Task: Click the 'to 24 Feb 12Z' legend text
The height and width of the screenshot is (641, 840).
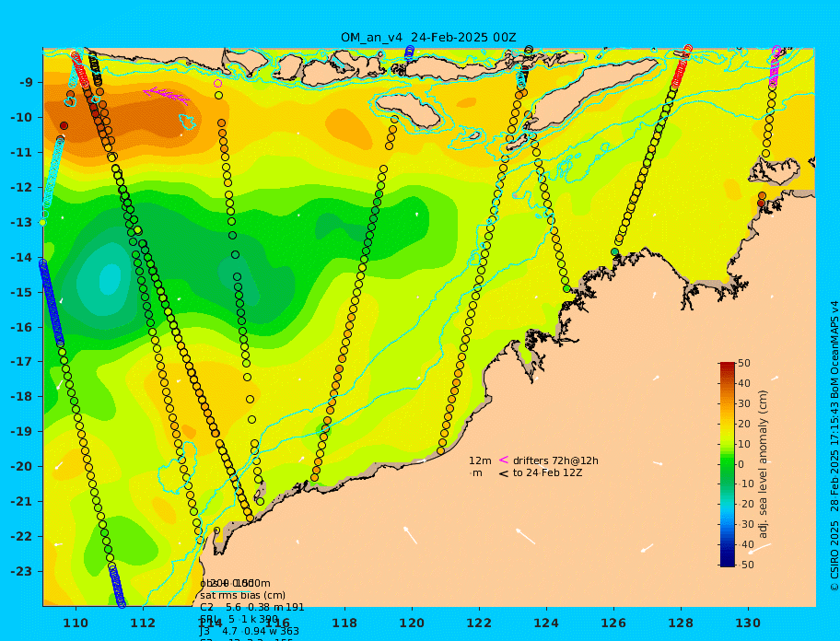Action: (x=547, y=472)
